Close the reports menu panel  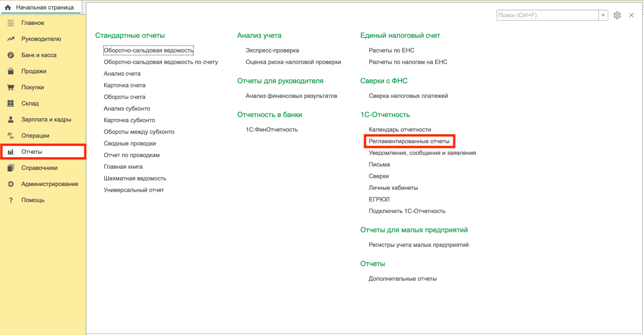coord(631,15)
